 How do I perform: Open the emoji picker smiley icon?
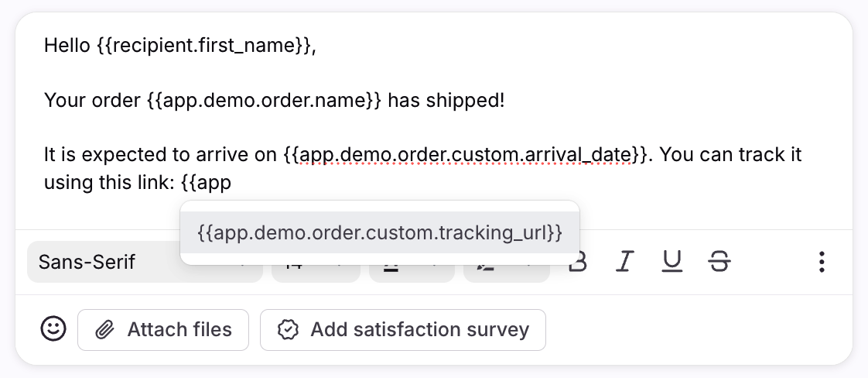(x=53, y=329)
